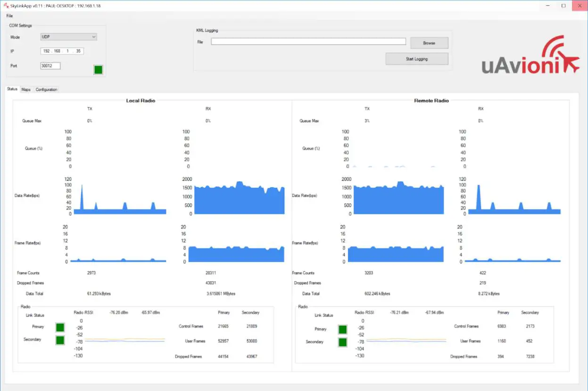
Task: Click Local Radio Primary link status indicator
Action: (x=60, y=327)
